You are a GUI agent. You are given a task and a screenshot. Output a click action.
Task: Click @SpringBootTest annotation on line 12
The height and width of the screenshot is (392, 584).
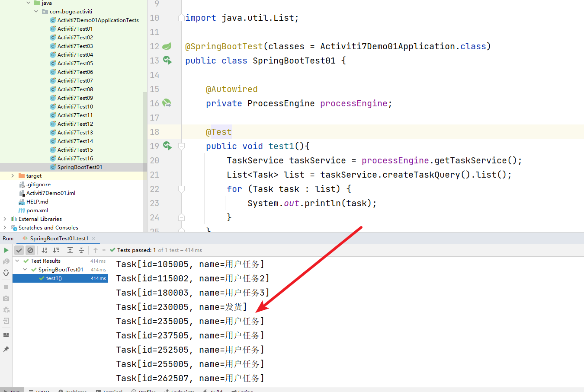click(224, 46)
